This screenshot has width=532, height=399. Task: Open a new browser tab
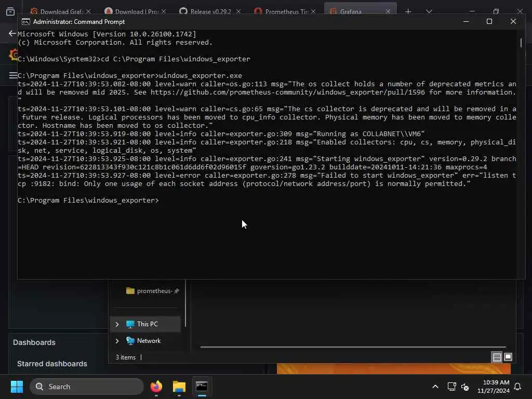[408, 11]
